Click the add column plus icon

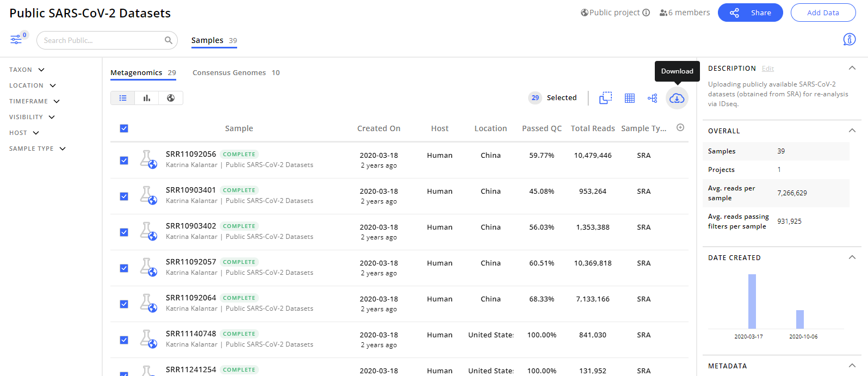680,127
